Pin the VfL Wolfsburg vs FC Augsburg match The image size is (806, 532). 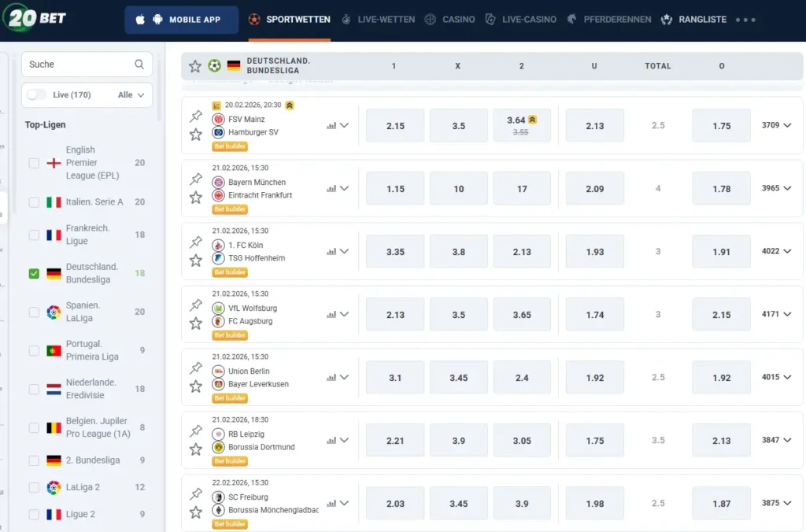196,305
